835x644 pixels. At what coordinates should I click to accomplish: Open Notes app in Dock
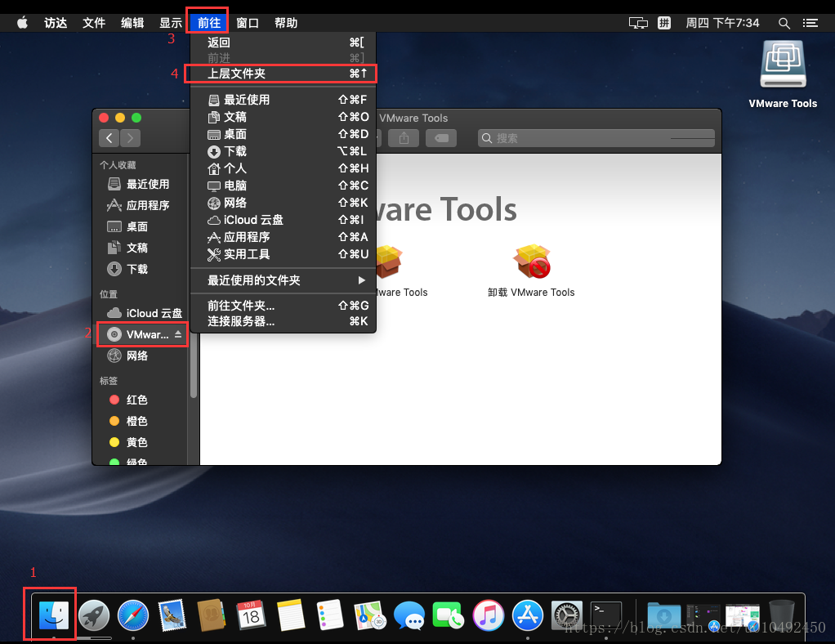pyautogui.click(x=290, y=615)
